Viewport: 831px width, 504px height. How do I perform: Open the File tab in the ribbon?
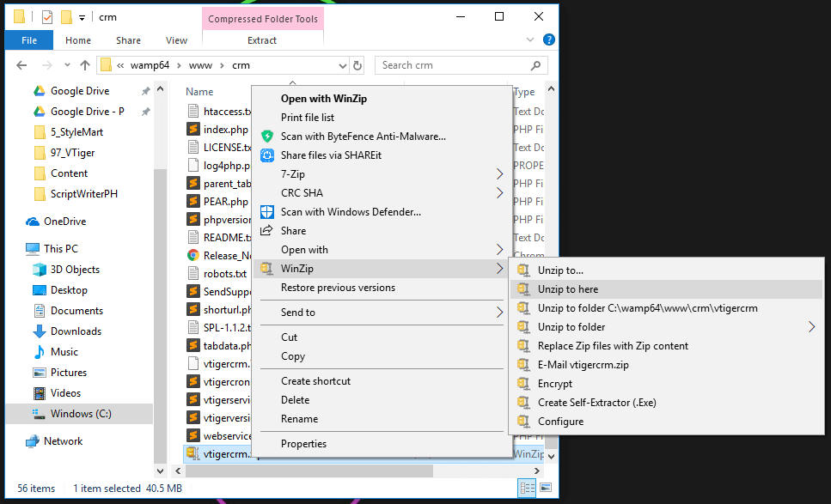(x=28, y=40)
